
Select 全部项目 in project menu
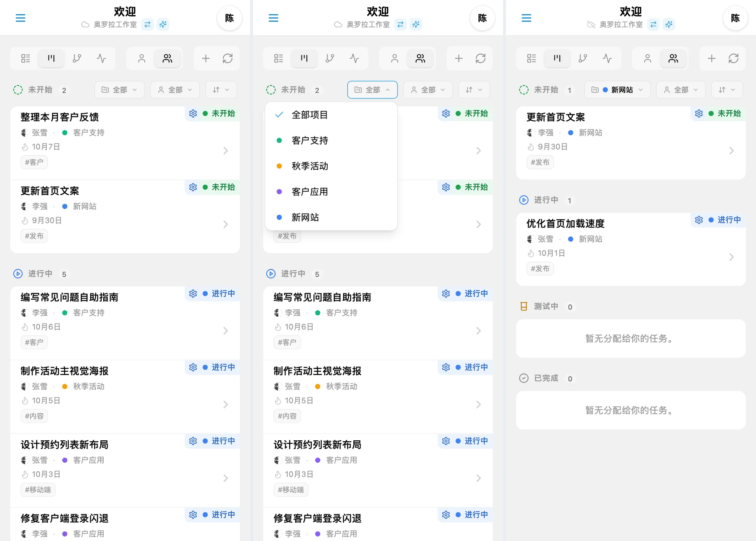coord(331,115)
